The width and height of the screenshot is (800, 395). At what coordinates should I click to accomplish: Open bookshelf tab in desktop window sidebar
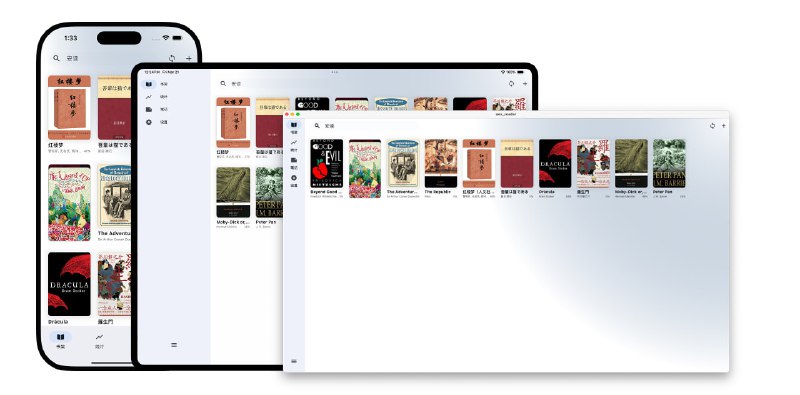click(294, 128)
